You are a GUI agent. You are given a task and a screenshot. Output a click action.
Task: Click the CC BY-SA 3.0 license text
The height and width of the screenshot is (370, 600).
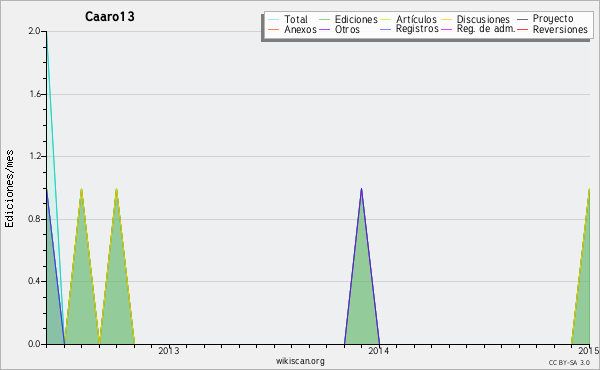tap(569, 363)
